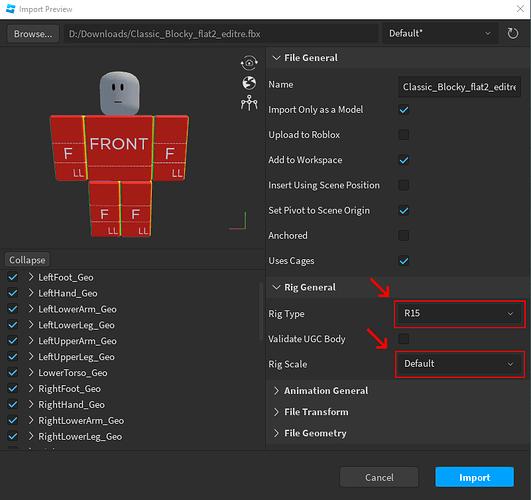The image size is (531, 500).
Task: Click the reset camera view icon
Action: (249, 63)
